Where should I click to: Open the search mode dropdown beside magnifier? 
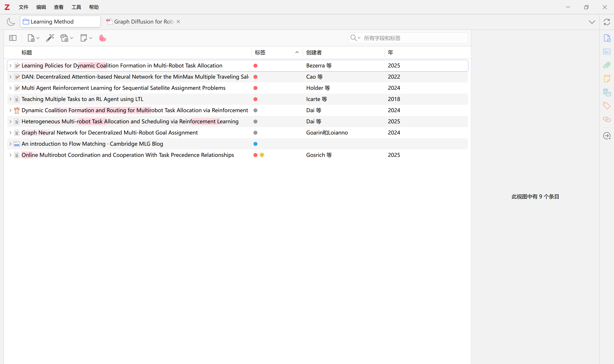355,38
